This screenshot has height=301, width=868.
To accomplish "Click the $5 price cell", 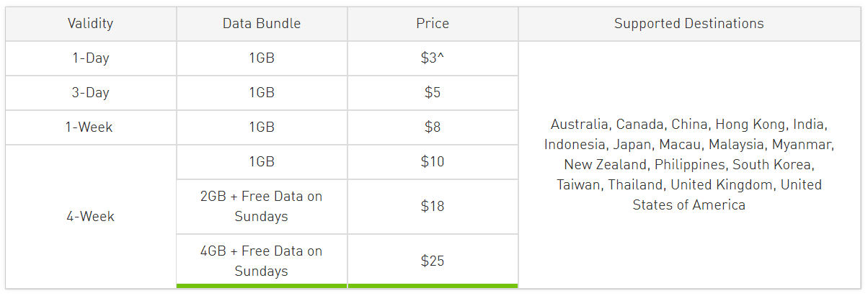I will click(x=433, y=93).
